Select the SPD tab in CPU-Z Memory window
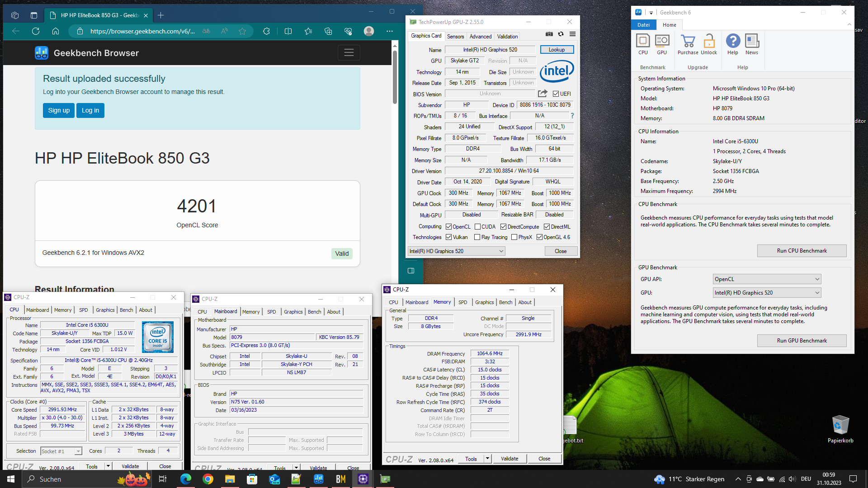The height and width of the screenshot is (488, 868). click(x=462, y=302)
